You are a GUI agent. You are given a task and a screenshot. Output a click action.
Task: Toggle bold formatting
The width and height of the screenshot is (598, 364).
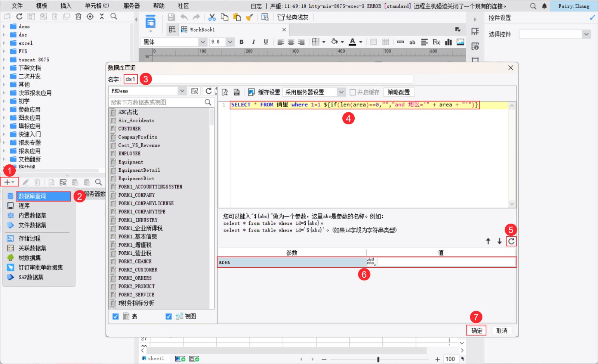click(x=241, y=42)
